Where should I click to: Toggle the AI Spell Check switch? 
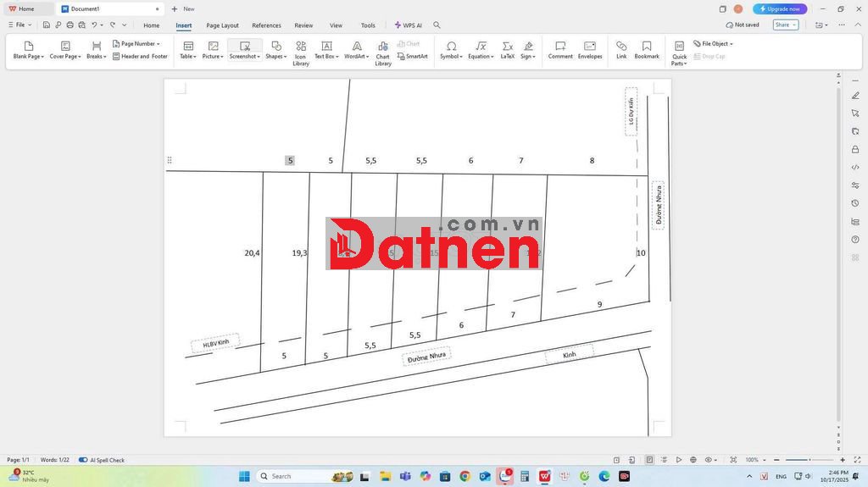(x=83, y=460)
